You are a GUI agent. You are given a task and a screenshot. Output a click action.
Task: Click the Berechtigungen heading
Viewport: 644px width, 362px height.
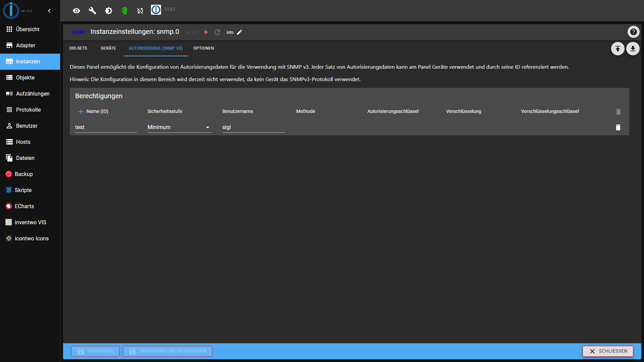(99, 96)
